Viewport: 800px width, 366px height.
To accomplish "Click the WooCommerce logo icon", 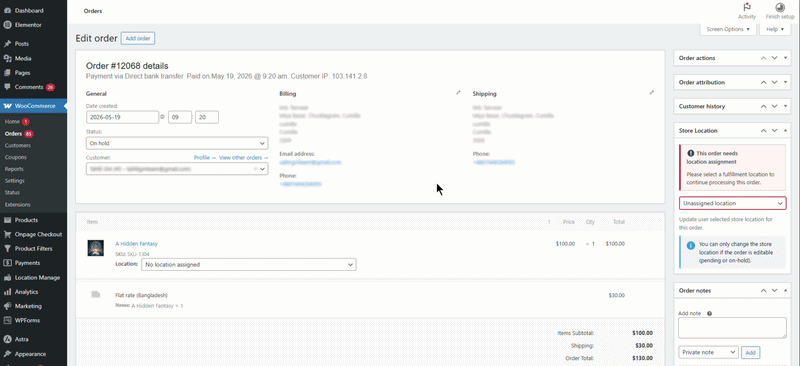I will point(8,106).
